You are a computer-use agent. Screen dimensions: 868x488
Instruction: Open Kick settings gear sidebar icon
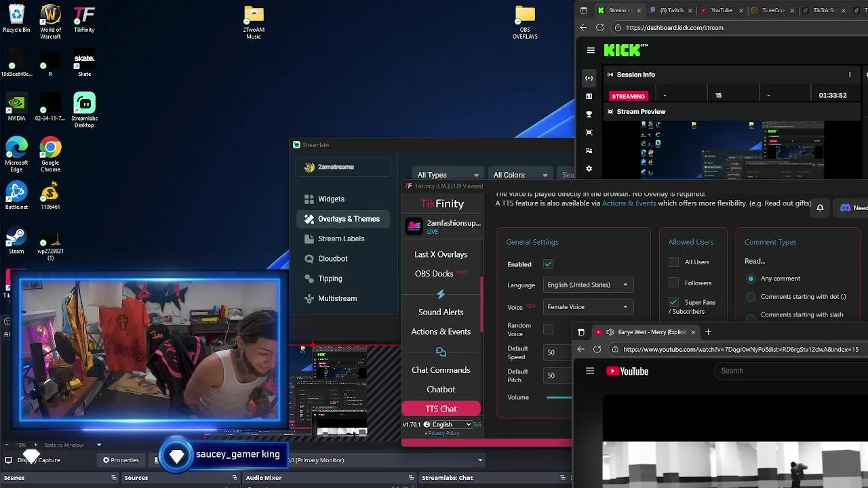click(x=589, y=169)
